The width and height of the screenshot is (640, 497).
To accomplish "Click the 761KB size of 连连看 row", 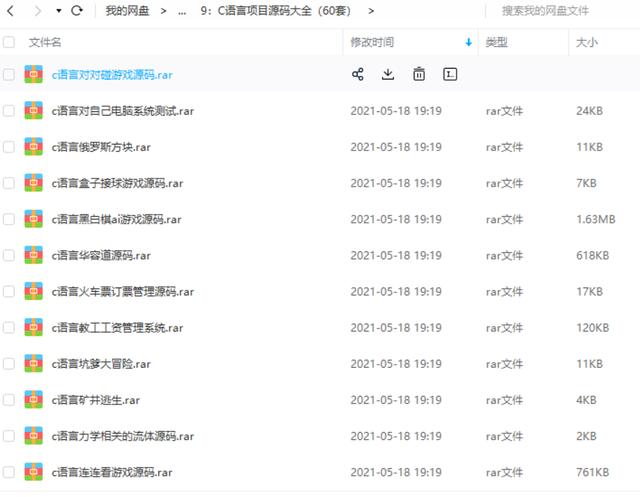I will 592,472.
